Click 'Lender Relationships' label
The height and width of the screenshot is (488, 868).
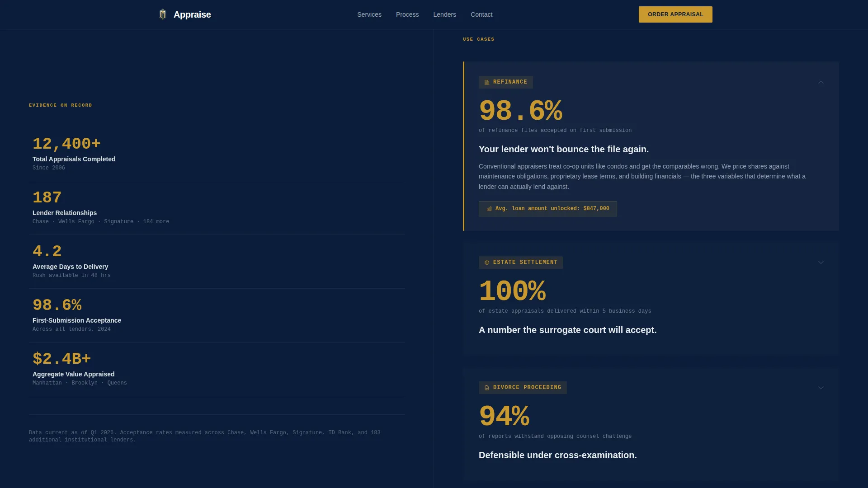click(x=65, y=213)
